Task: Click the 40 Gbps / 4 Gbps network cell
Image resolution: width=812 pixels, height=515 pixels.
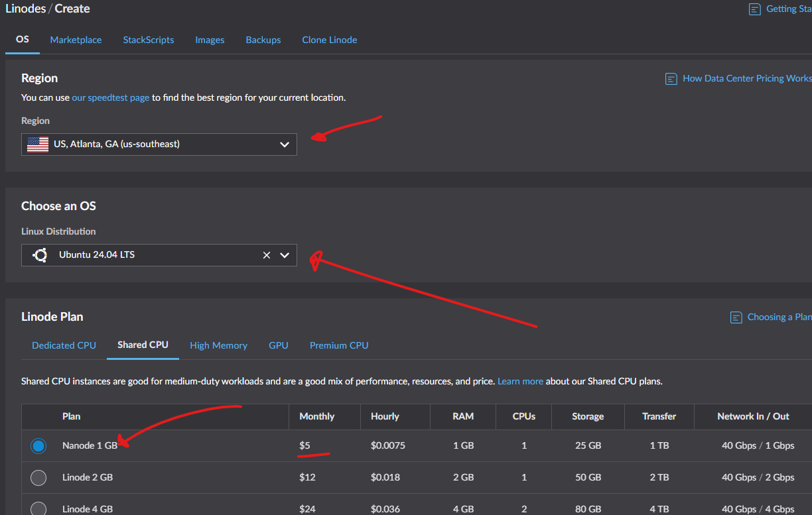Action: point(758,509)
